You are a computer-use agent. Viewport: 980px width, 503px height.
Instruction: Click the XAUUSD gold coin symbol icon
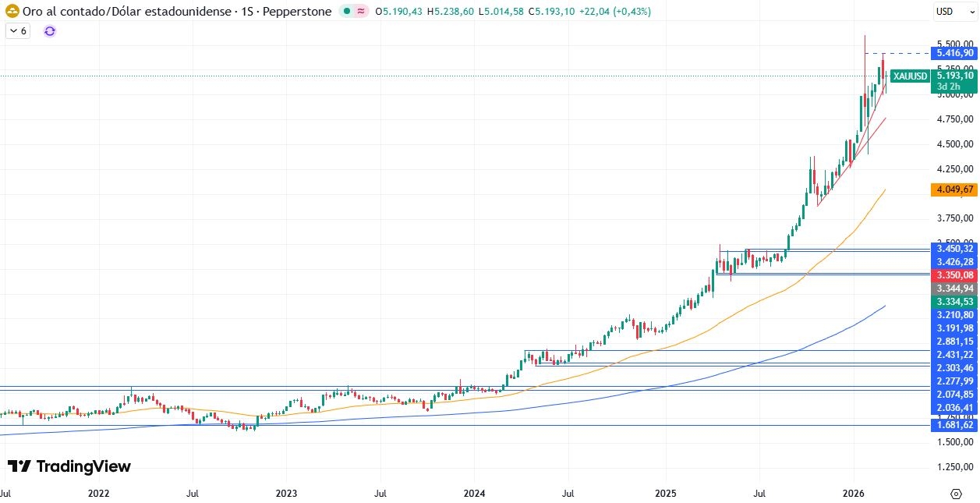[x=12, y=12]
